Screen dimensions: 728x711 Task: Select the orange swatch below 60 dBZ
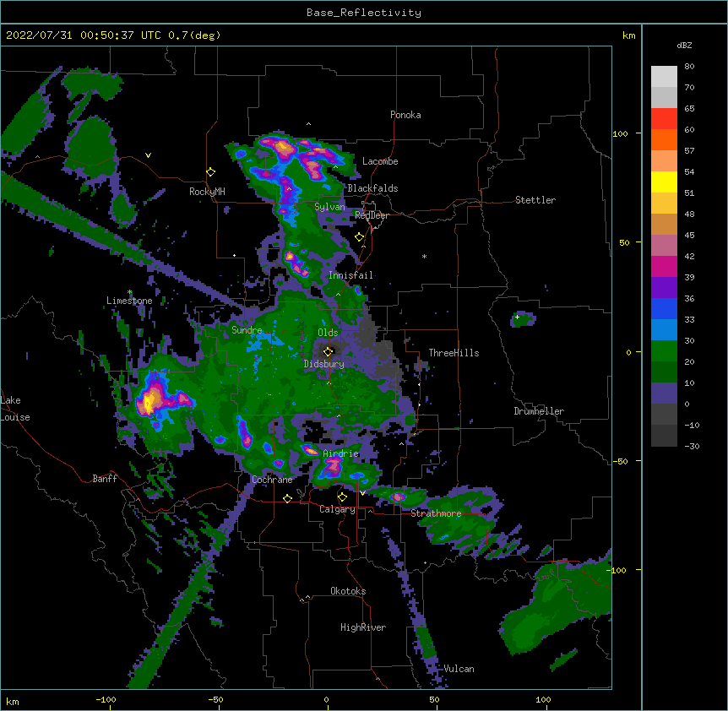click(664, 139)
